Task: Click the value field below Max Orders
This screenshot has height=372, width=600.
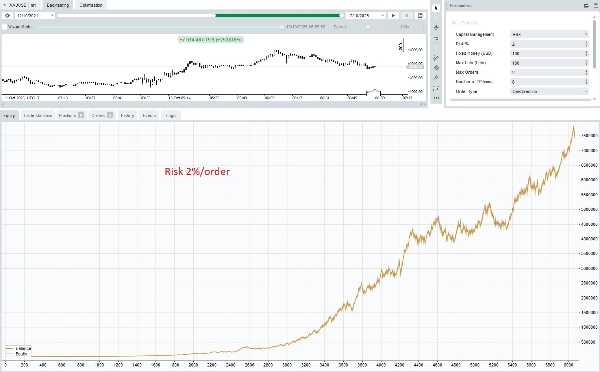Action: [549, 82]
